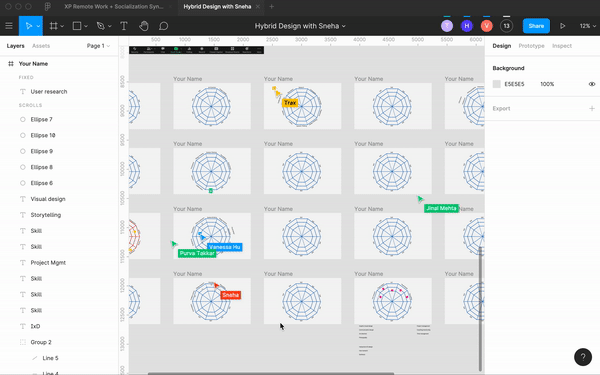Edit the 100% background opacity field
The width and height of the screenshot is (600, 375).
click(547, 84)
